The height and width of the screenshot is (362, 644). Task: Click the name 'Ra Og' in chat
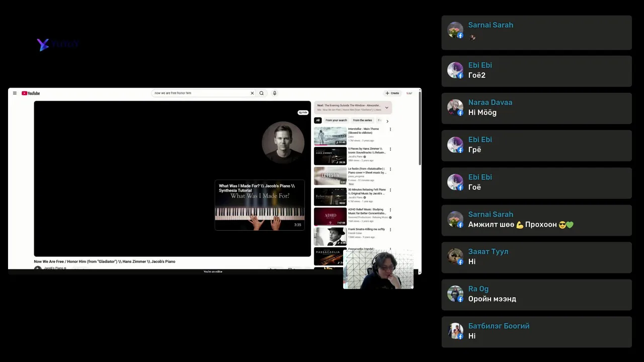click(478, 289)
